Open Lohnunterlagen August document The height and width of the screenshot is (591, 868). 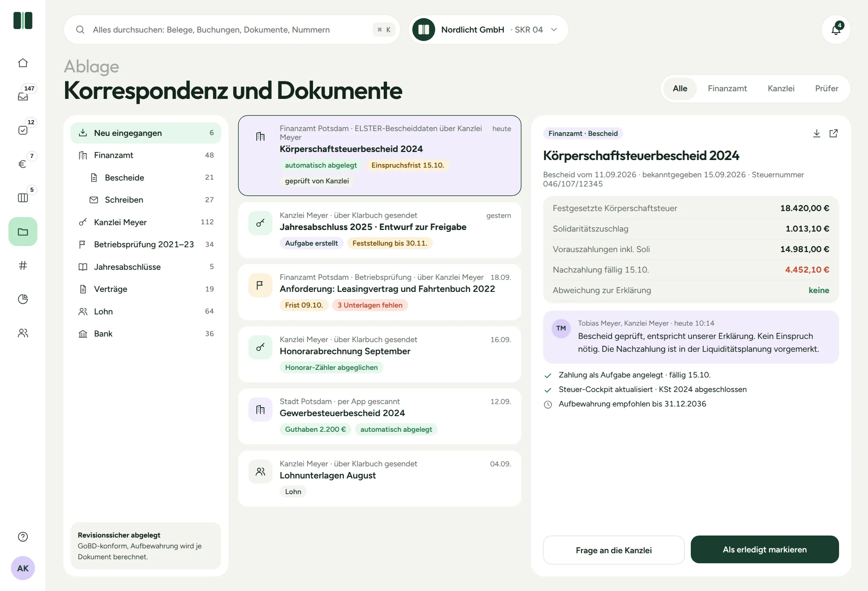[x=380, y=478]
